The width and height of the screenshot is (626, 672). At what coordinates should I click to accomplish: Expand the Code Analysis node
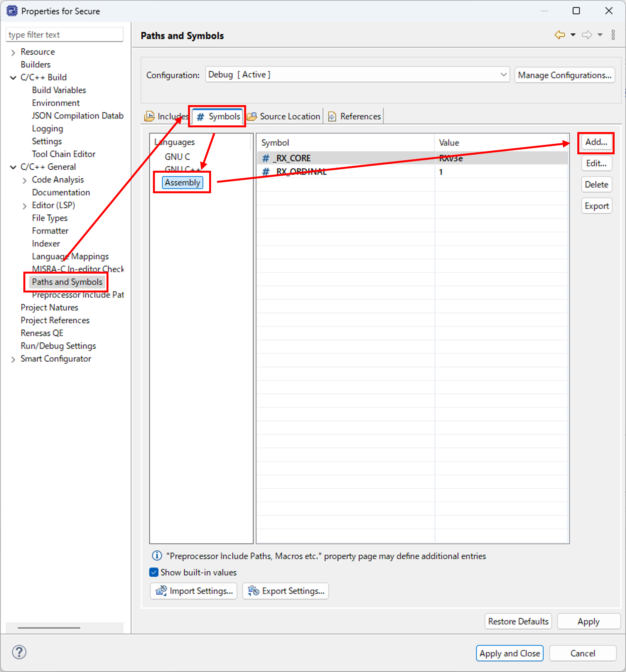point(24,180)
